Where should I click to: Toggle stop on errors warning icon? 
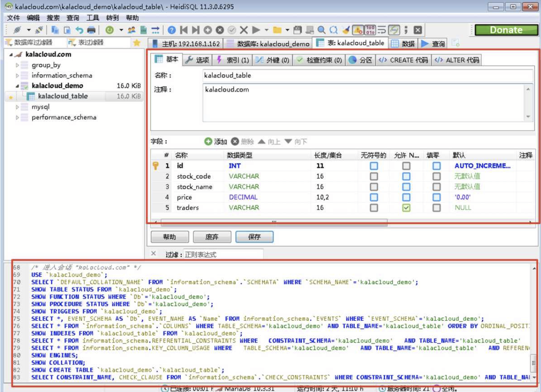358,30
